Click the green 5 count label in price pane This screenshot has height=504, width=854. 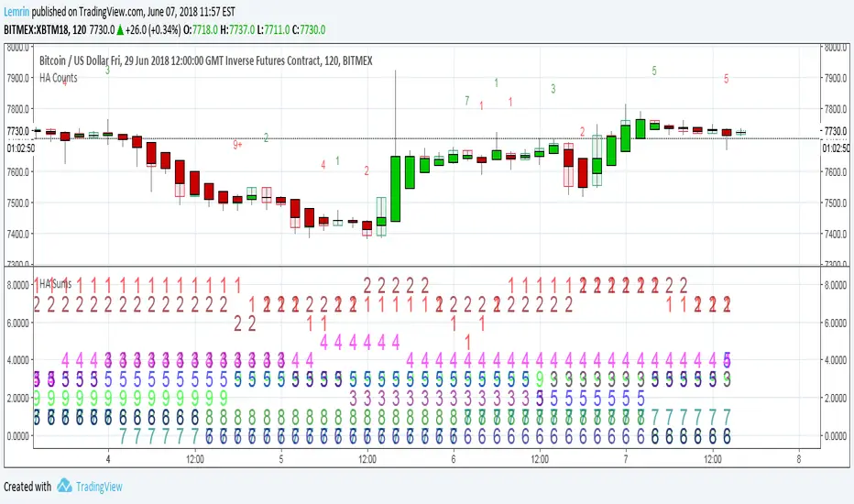[654, 71]
